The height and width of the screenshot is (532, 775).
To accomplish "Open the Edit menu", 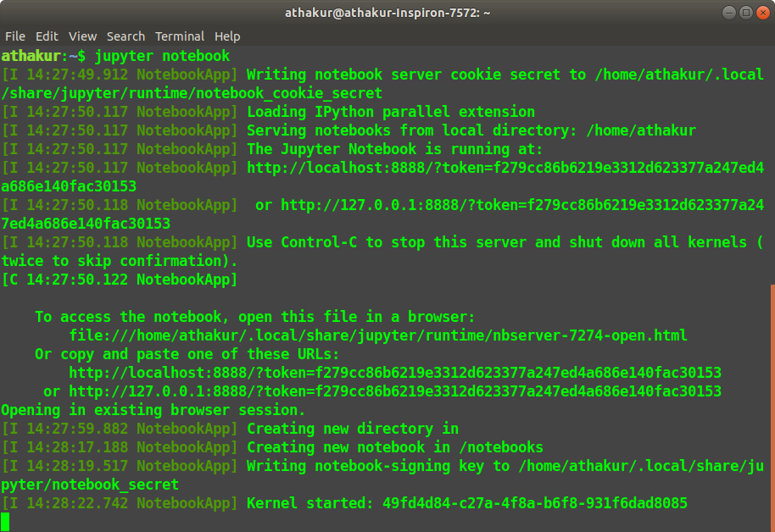I will tap(47, 36).
